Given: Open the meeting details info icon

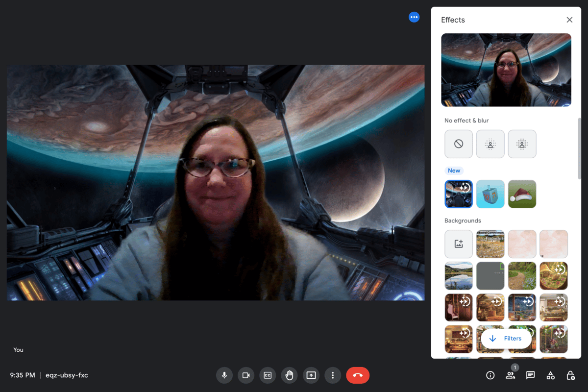Looking at the screenshot, I should (x=490, y=375).
